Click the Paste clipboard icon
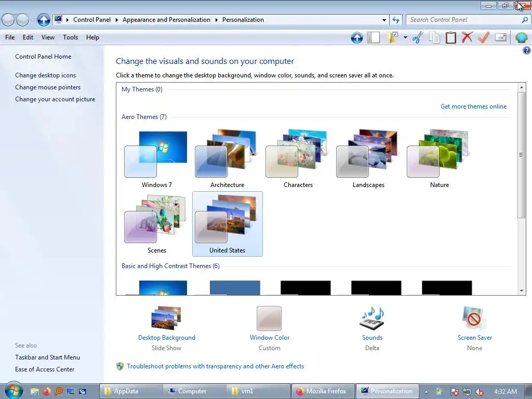Image resolution: width=532 pixels, height=399 pixels. click(x=451, y=37)
